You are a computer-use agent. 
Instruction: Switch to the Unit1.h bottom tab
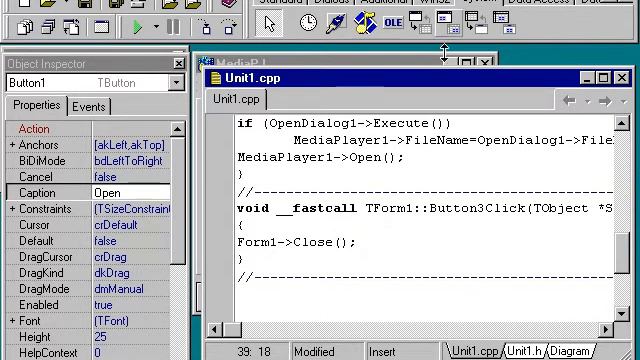click(524, 351)
